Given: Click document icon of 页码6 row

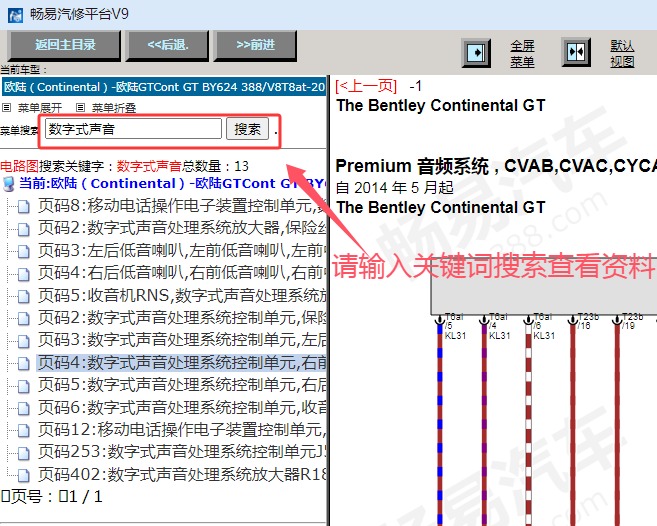Looking at the screenshot, I should pyautogui.click(x=23, y=408).
